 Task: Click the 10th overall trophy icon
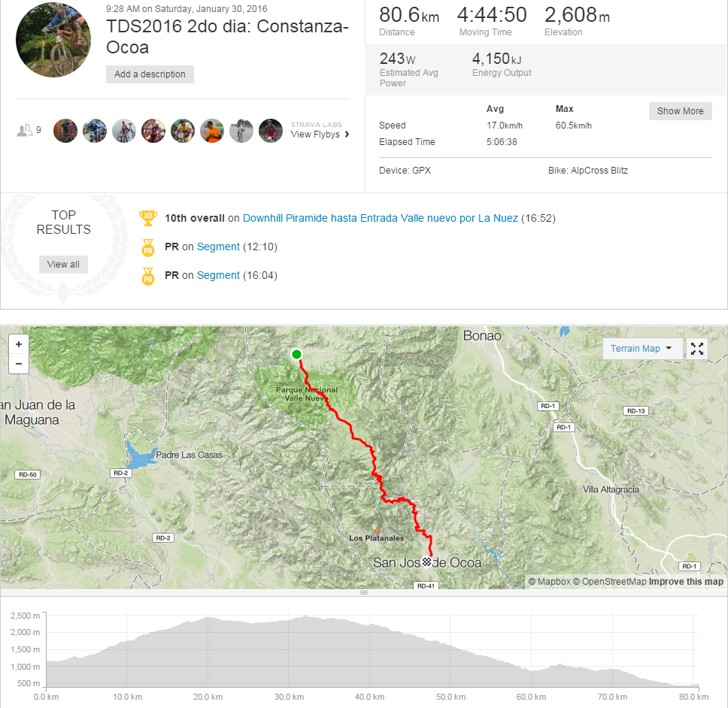click(x=148, y=218)
